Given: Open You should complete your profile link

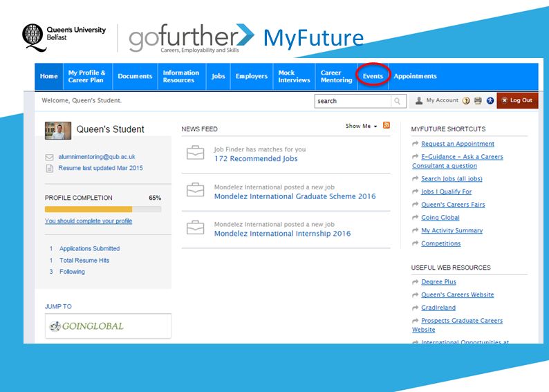Looking at the screenshot, I should tap(89, 221).
